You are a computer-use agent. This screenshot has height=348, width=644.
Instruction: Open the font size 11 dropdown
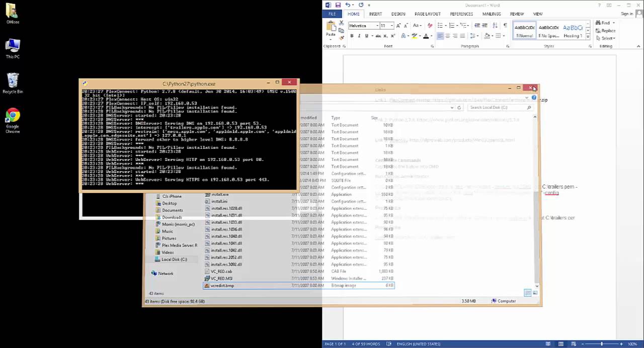coord(391,26)
